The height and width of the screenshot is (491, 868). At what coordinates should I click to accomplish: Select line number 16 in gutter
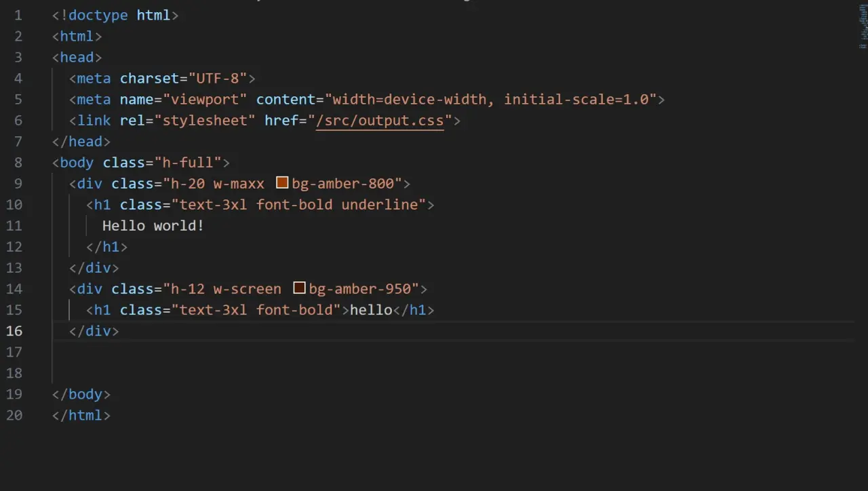click(x=14, y=330)
